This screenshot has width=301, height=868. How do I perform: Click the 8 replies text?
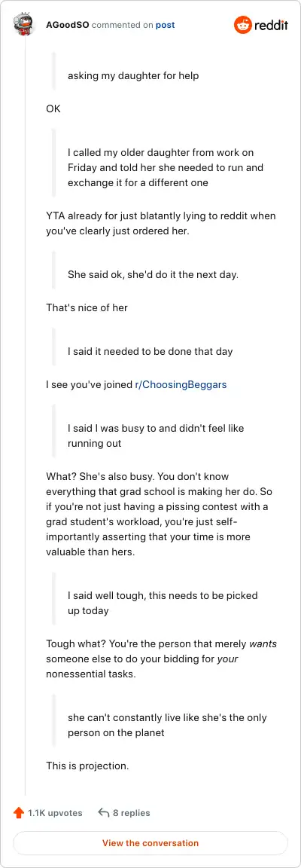[x=132, y=813]
